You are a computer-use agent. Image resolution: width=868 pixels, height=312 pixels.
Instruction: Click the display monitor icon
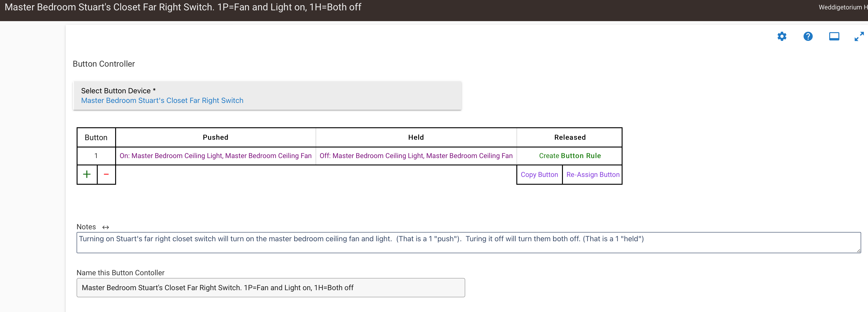pyautogui.click(x=834, y=37)
